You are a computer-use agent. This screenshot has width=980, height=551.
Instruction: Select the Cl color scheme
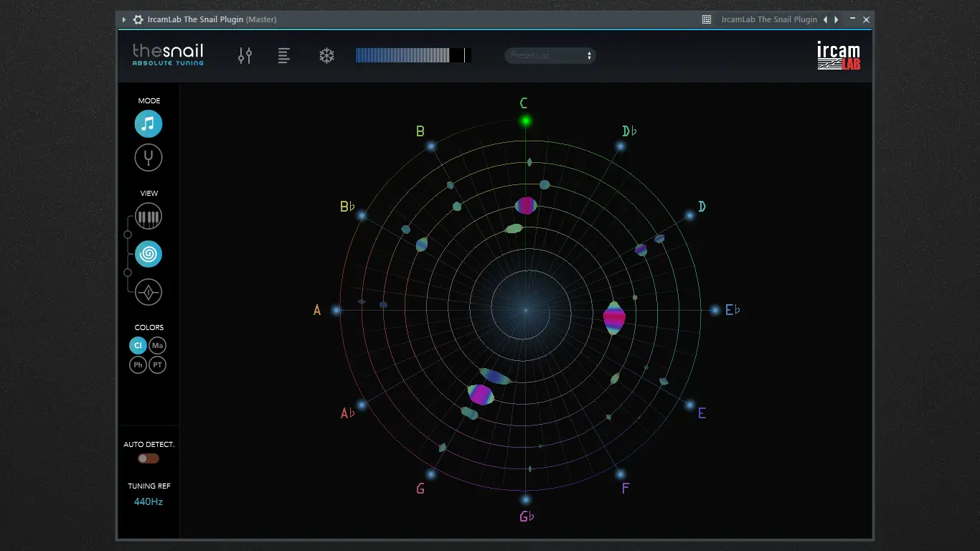tap(138, 345)
